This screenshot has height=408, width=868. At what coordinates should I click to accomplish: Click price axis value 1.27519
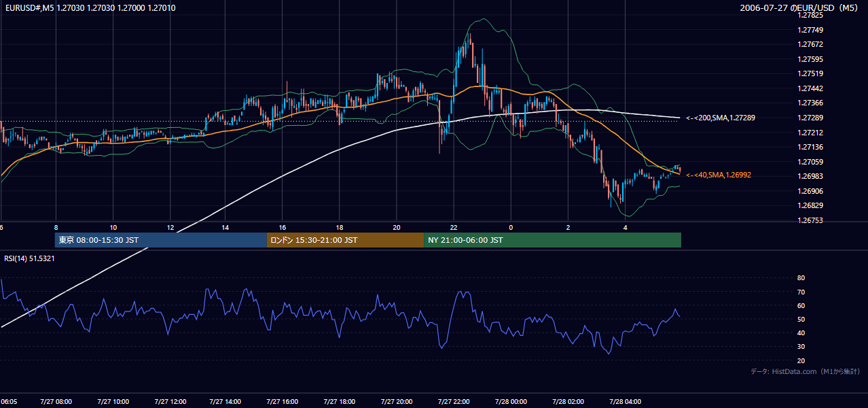tap(810, 73)
